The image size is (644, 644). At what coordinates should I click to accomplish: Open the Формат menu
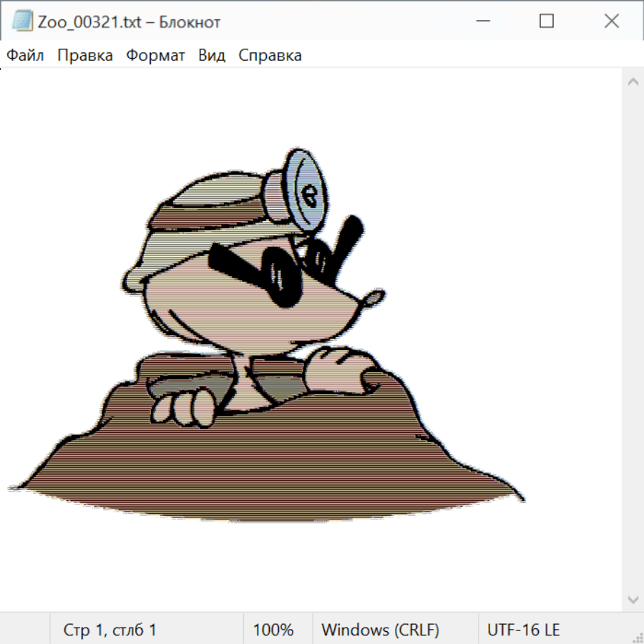coord(155,56)
